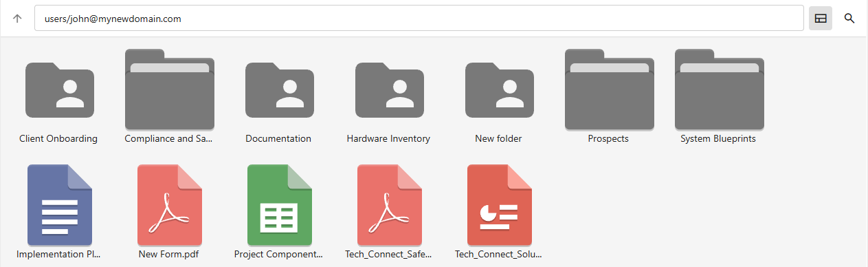This screenshot has height=267, width=868.
Task: Click the "Implementation Pl..." file name
Action: pyautogui.click(x=59, y=254)
